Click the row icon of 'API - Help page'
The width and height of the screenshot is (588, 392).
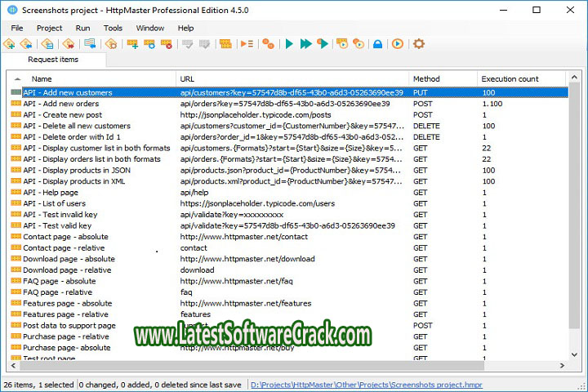(16, 192)
